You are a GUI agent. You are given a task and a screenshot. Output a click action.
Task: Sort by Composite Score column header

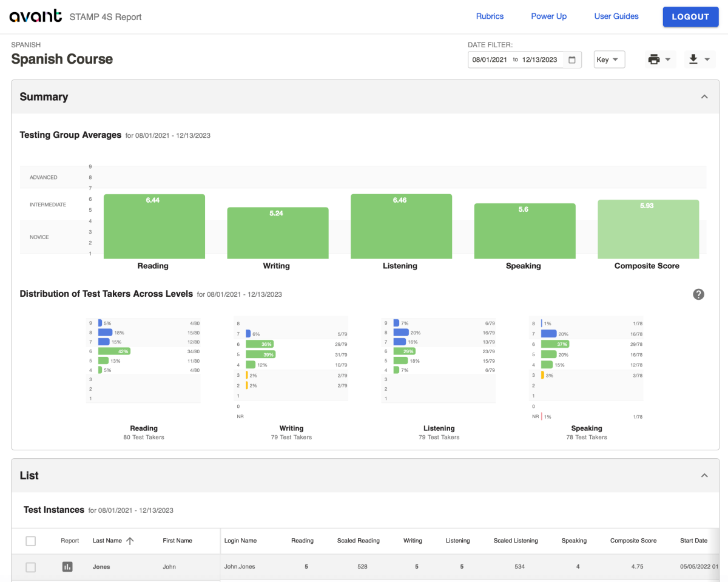tap(633, 541)
